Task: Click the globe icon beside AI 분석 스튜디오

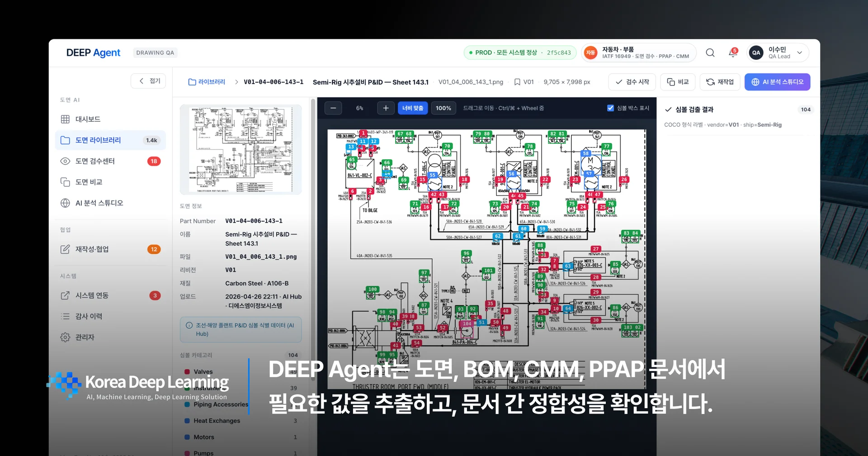Action: (65, 203)
